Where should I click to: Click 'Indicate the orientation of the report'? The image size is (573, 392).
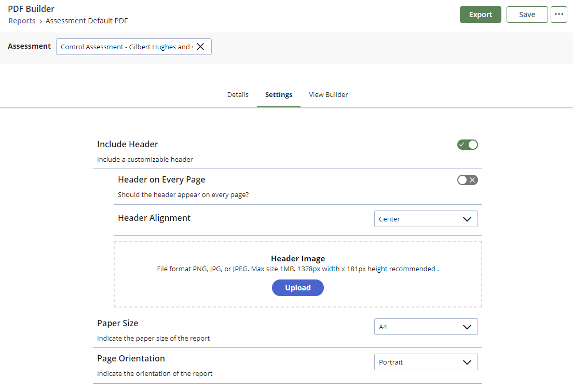(x=155, y=374)
